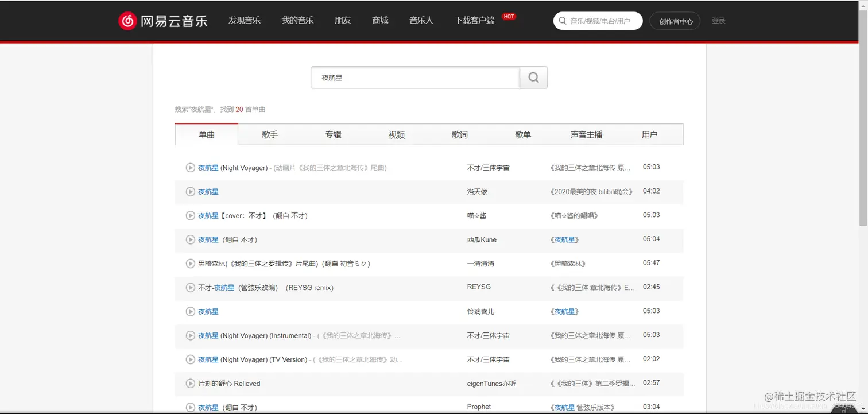Screen dimensions: 868x414
Task: Play 不才-夜航星 REYSG remix track
Action: [191, 288]
